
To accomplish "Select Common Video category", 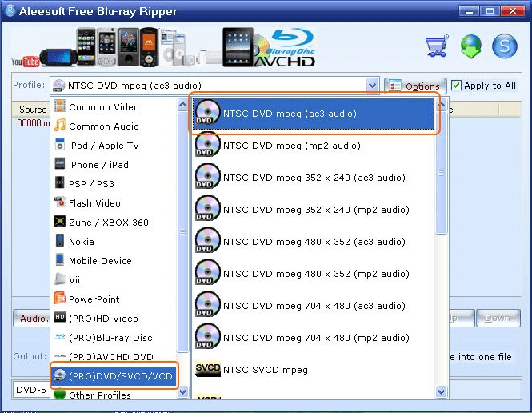I will click(x=114, y=106).
